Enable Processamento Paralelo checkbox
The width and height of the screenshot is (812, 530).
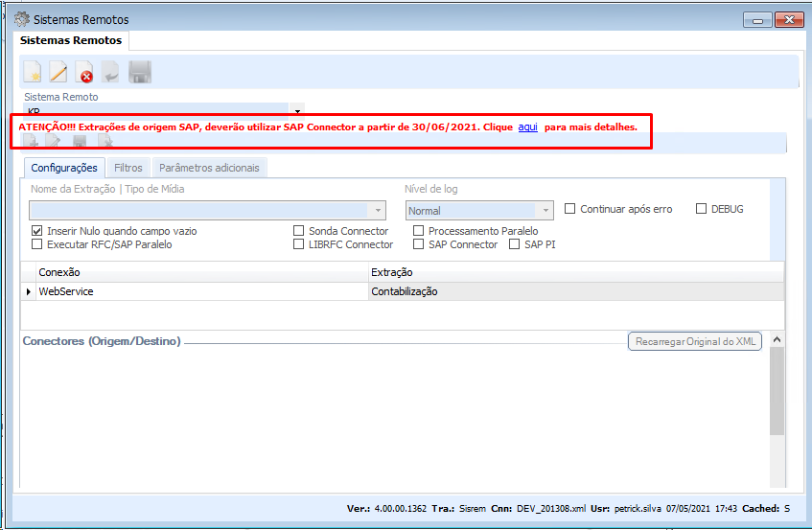click(418, 231)
